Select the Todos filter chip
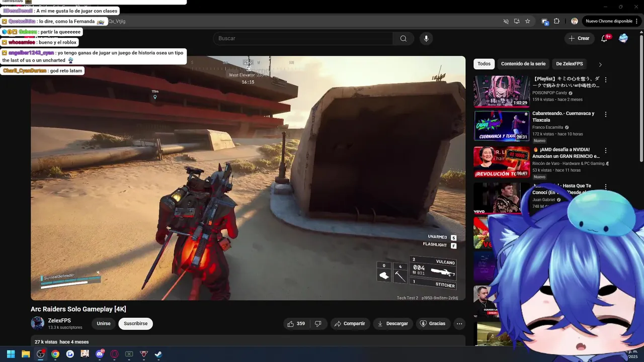Screen dimensions: 644x362 click(484, 64)
